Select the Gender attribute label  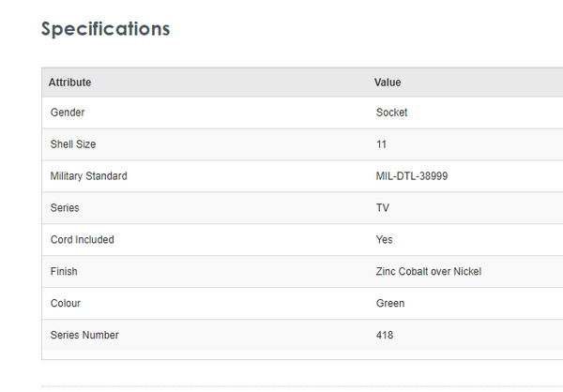point(68,113)
